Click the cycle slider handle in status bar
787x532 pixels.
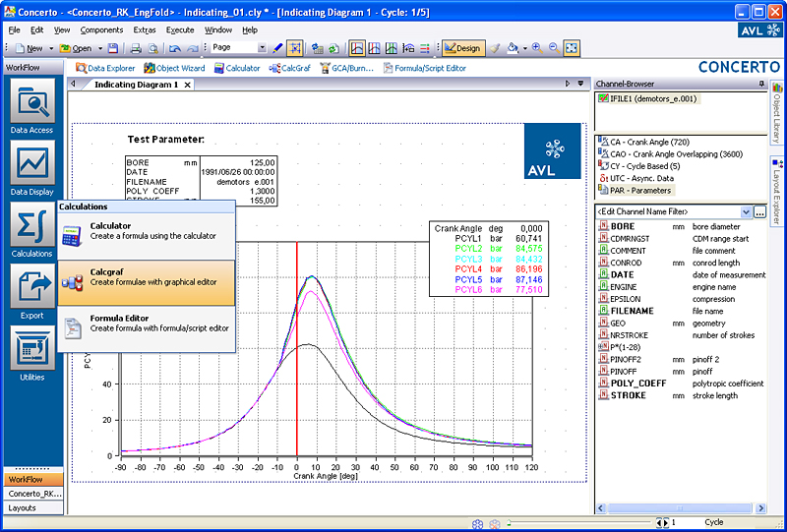509,521
